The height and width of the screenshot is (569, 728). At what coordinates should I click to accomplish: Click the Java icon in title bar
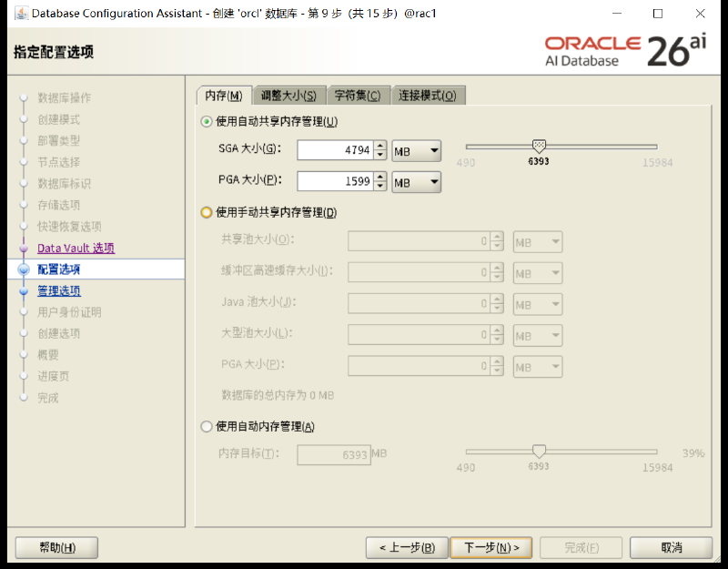(x=21, y=13)
